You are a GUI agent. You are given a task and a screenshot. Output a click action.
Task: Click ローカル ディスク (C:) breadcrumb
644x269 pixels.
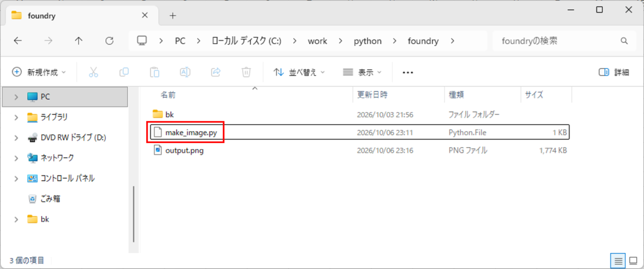point(246,41)
